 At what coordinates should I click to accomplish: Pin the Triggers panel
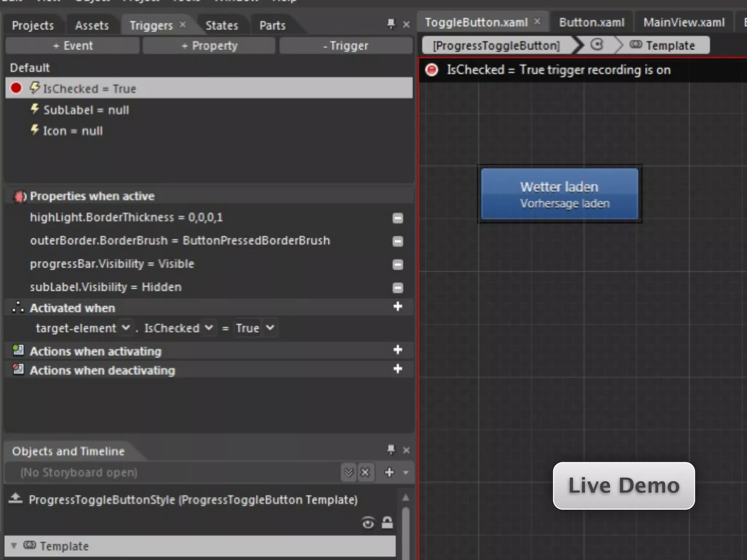point(391,24)
